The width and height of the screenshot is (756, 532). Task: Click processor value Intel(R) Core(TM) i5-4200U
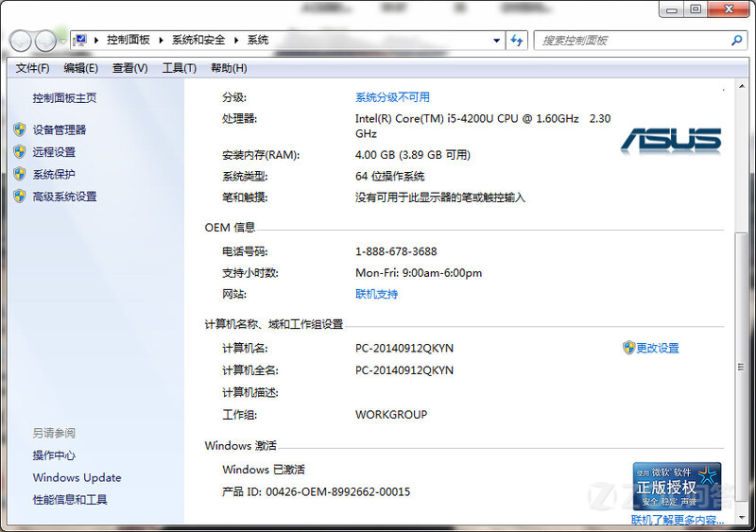tap(483, 126)
